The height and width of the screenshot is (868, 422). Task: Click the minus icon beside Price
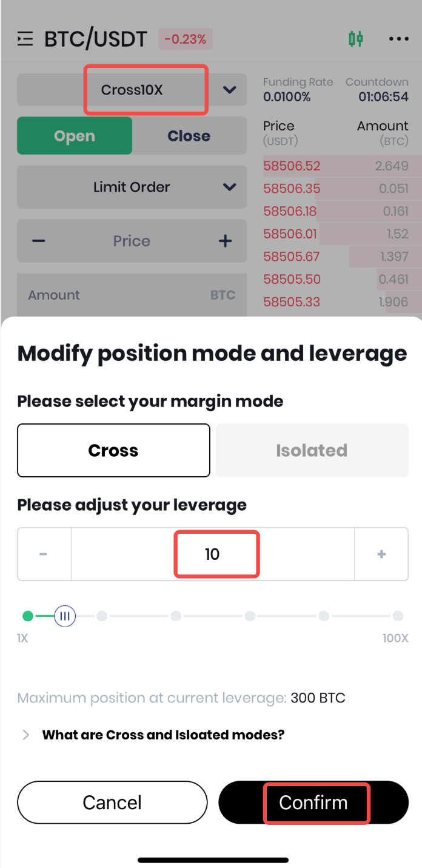pos(39,241)
